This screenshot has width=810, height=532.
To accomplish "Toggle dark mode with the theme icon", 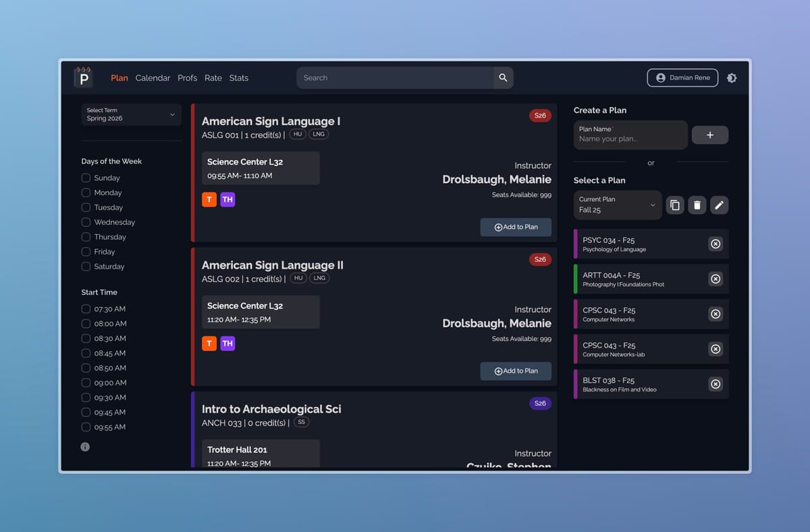I will click(x=732, y=78).
